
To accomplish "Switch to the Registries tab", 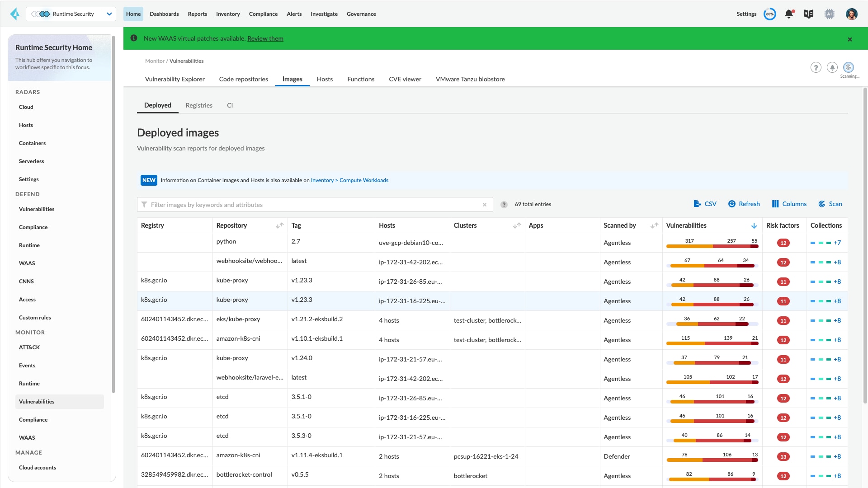I will point(199,105).
